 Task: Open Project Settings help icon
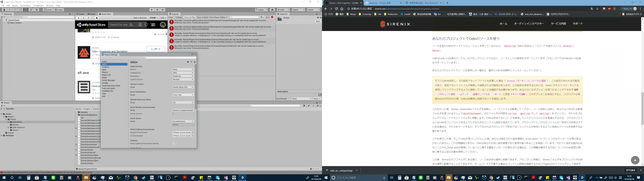tap(188, 62)
